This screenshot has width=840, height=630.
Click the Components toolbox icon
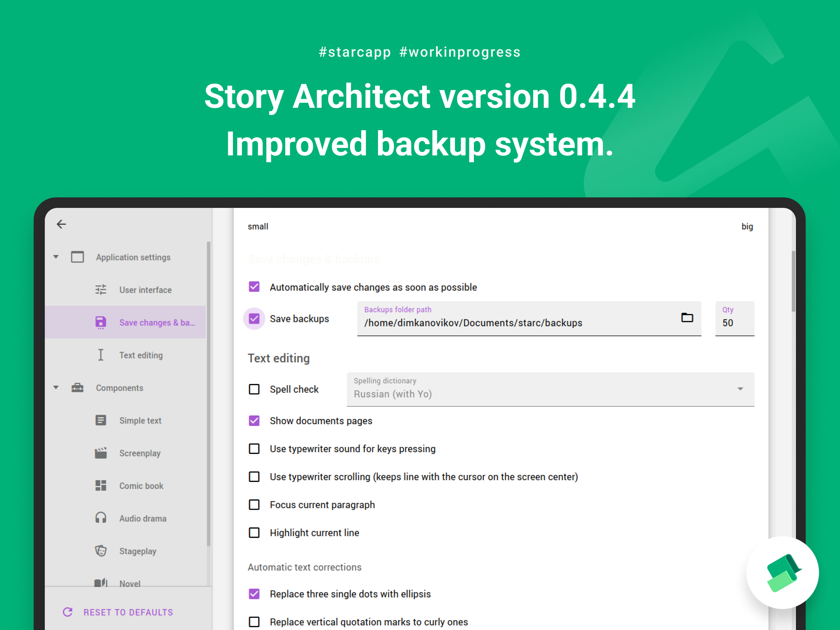pyautogui.click(x=77, y=388)
